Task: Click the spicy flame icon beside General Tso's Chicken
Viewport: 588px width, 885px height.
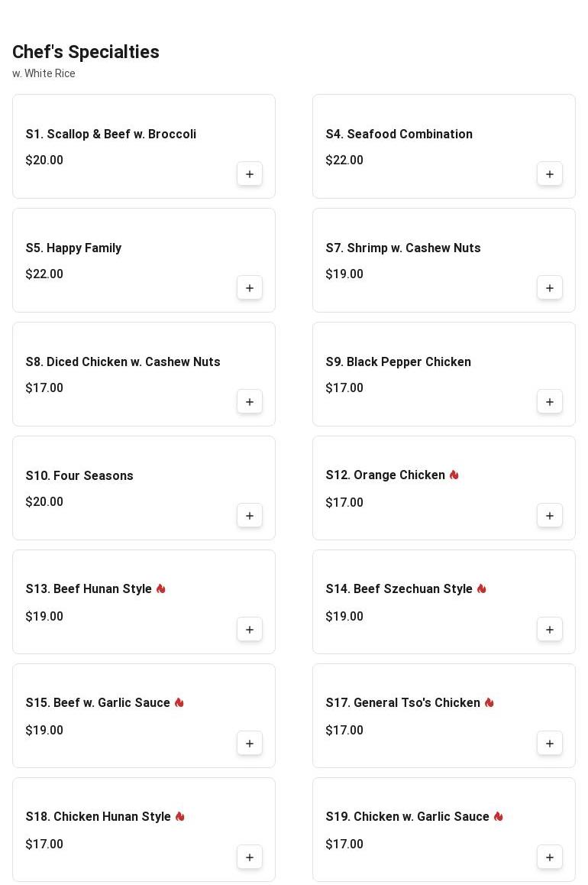Action: pos(489,703)
